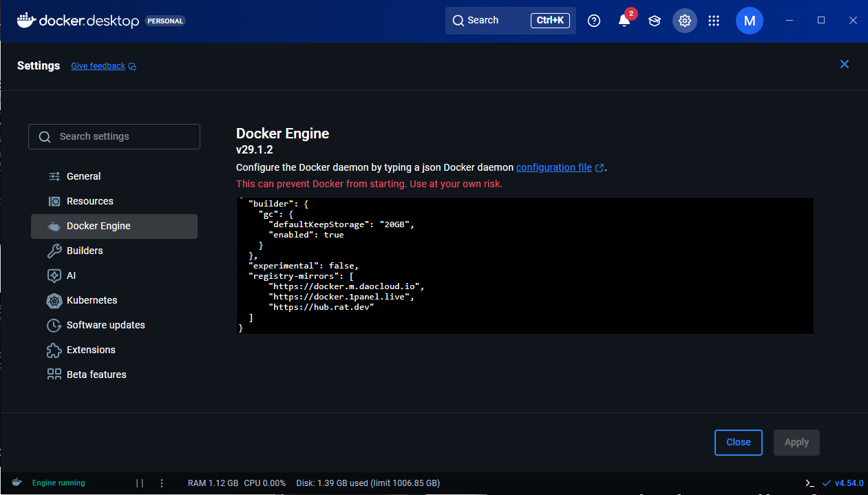Focus the Search settings field

[114, 136]
